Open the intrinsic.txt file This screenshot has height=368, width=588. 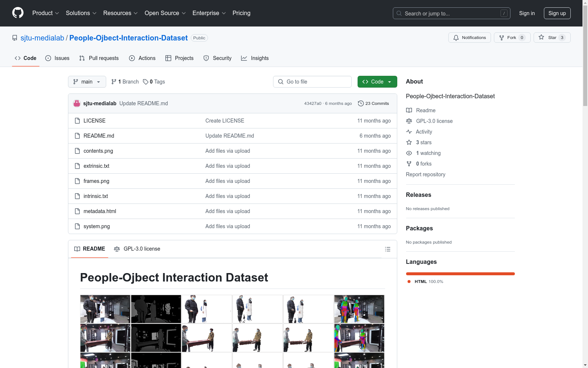coord(96,196)
